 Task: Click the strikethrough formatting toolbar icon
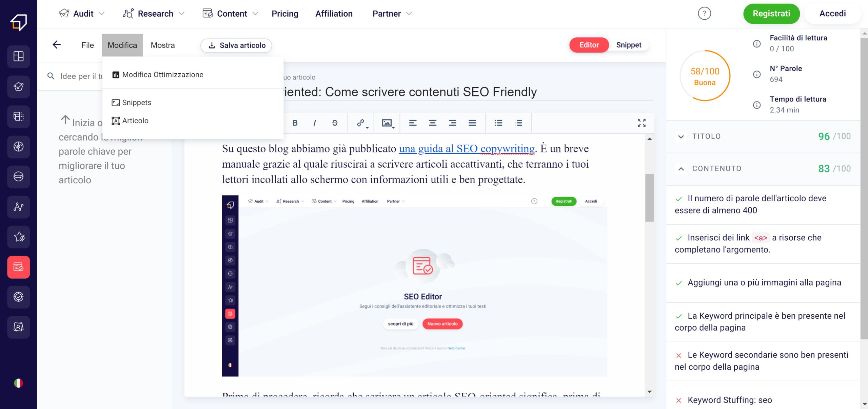pyautogui.click(x=335, y=122)
